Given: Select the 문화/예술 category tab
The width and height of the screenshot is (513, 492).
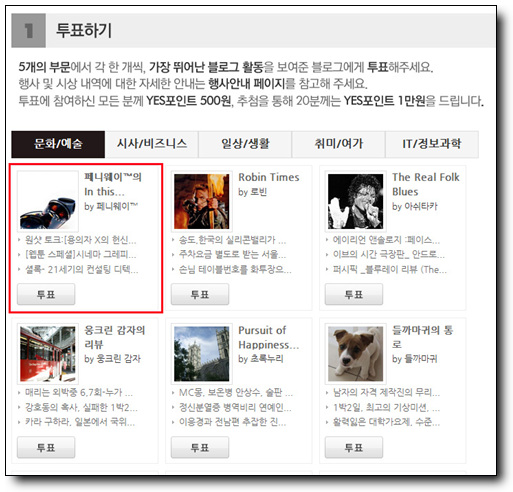Looking at the screenshot, I should 58,144.
